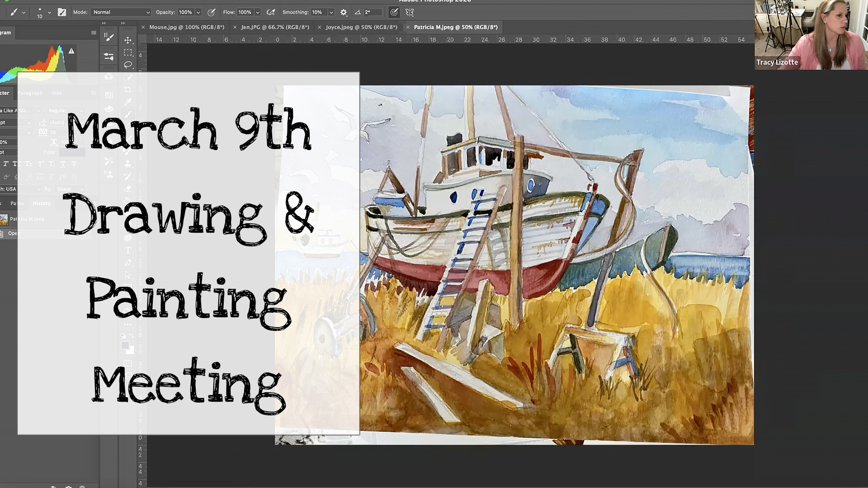Image resolution: width=868 pixels, height=488 pixels.
Task: Click the Smoothing 10% field
Action: click(x=319, y=12)
